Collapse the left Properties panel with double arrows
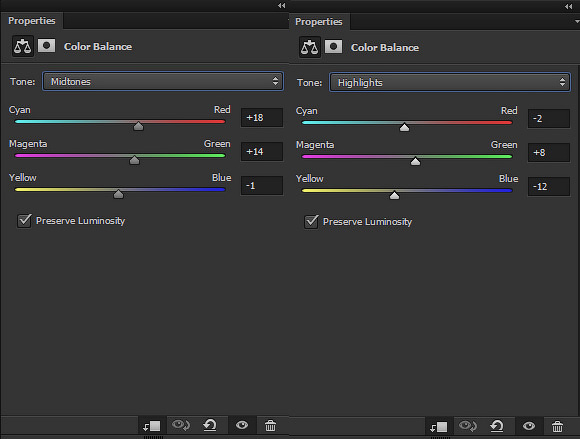580x439 pixels. [281, 6]
